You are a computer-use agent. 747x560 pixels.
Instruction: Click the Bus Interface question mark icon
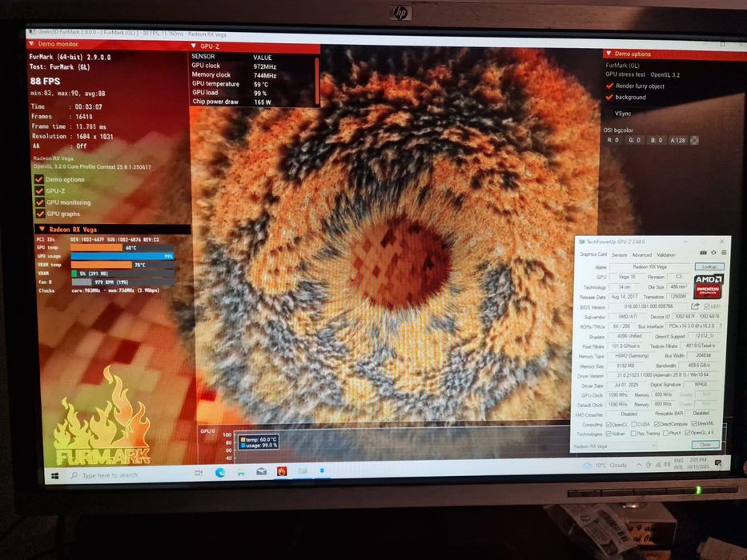click(x=721, y=326)
